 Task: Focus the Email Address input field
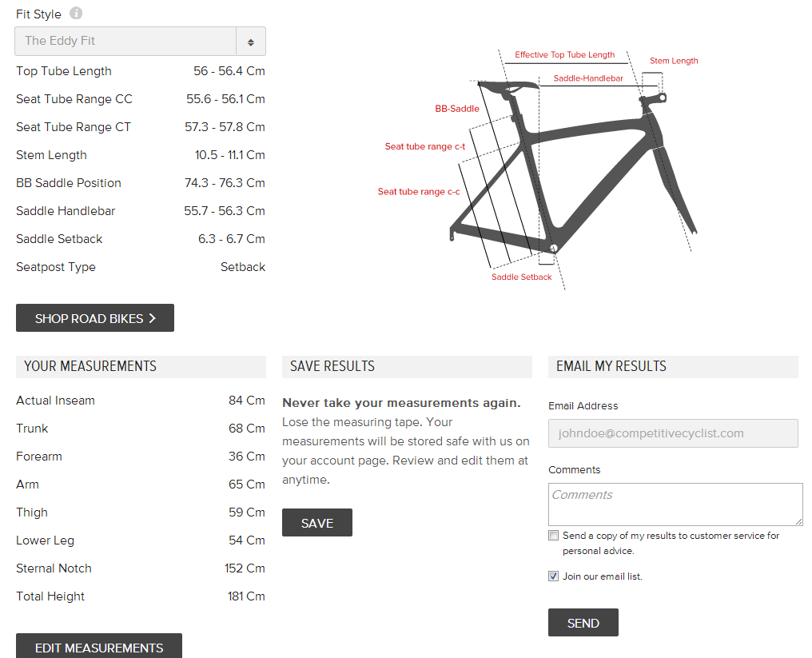[673, 433]
